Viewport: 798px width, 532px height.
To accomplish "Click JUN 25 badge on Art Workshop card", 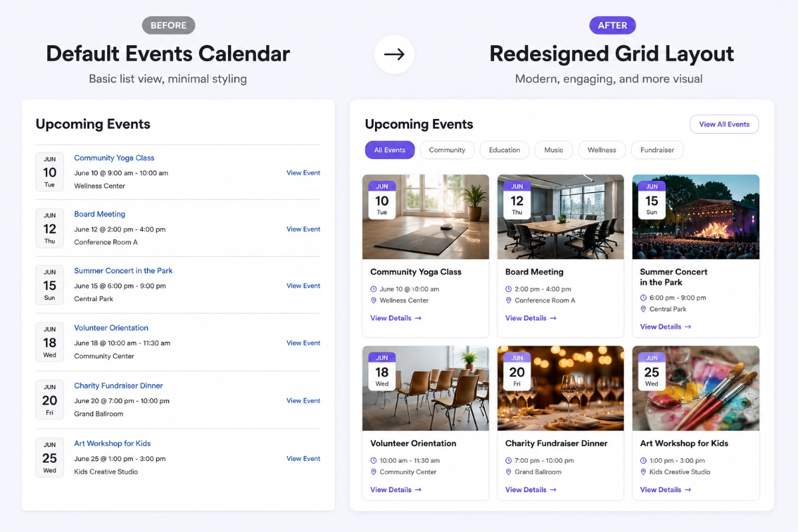I will 652,372.
